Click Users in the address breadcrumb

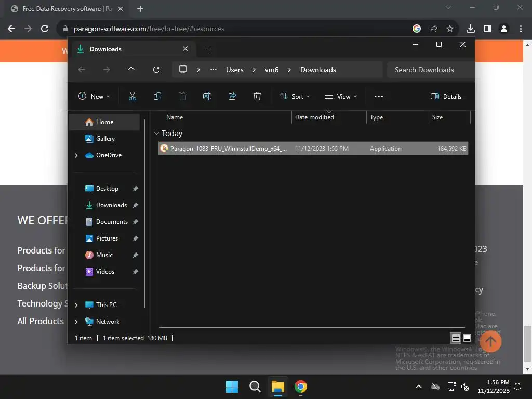235,70
